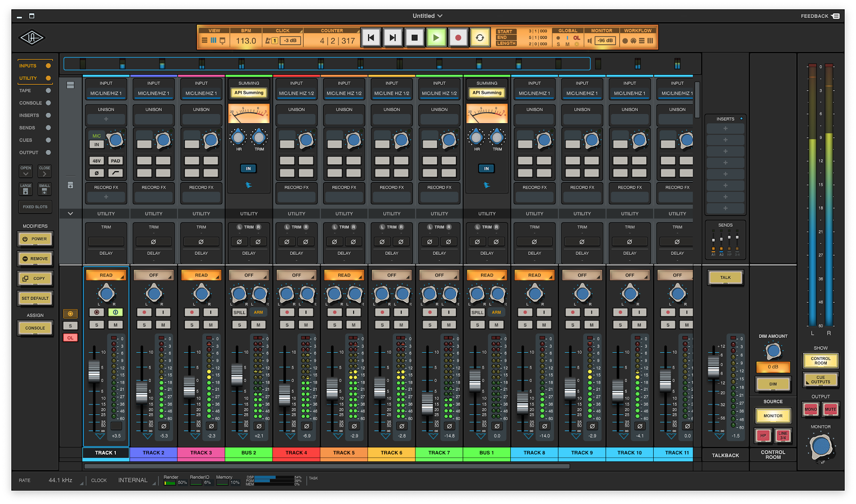Mute Track 3 with its M button
The height and width of the screenshot is (504, 856).
pos(211,325)
